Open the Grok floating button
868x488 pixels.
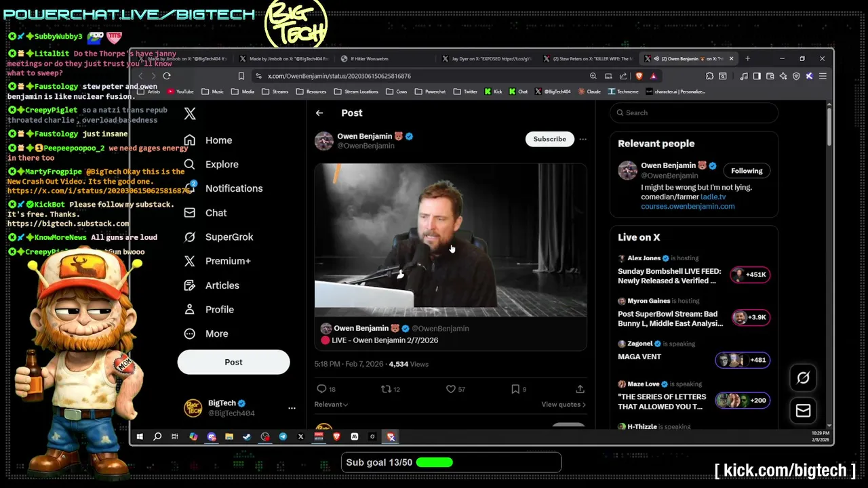point(803,378)
